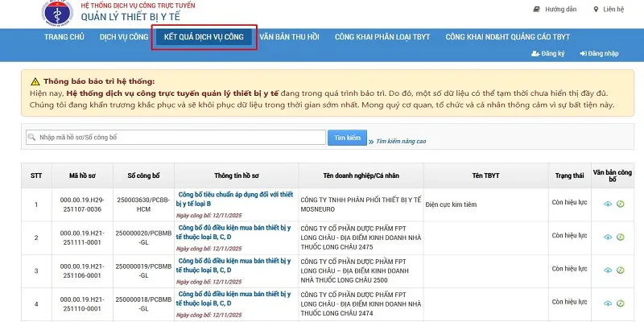Click số công bố 250003630/PCBB-HCM

coord(143,204)
